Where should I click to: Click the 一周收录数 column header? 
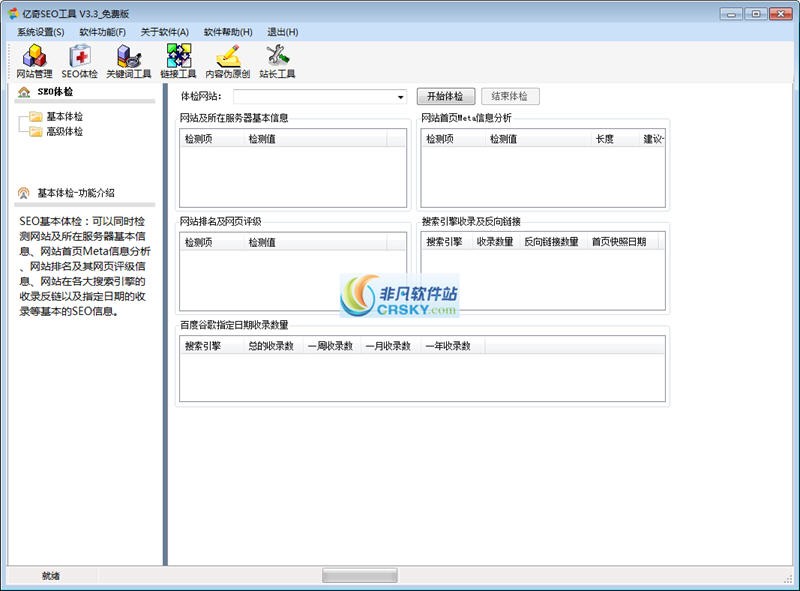pyautogui.click(x=331, y=346)
